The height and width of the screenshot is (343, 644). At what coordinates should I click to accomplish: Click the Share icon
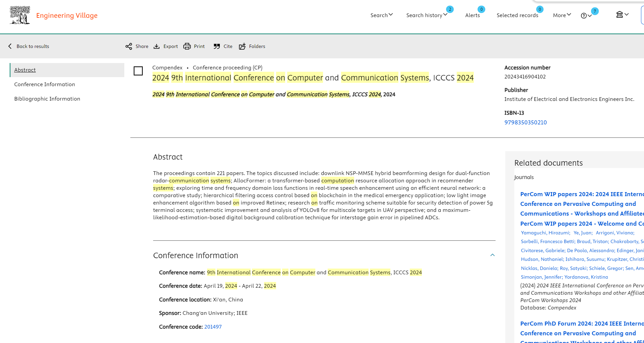tap(129, 46)
